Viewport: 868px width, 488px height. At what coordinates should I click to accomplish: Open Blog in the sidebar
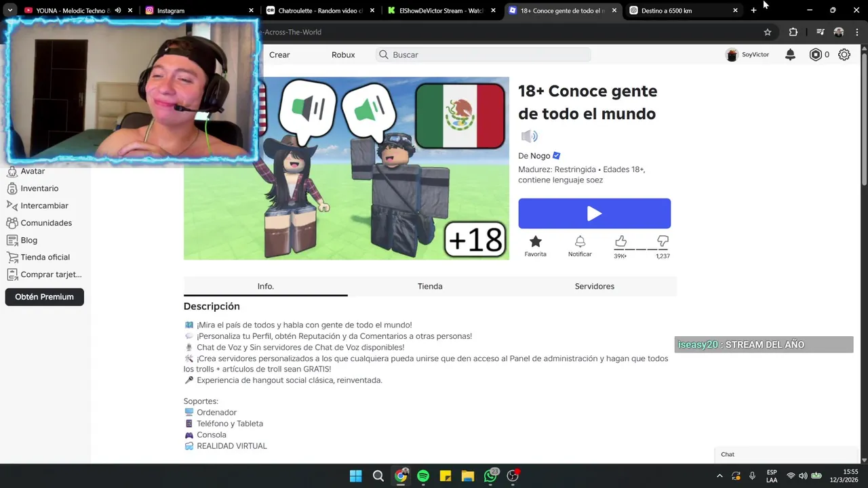coord(28,240)
